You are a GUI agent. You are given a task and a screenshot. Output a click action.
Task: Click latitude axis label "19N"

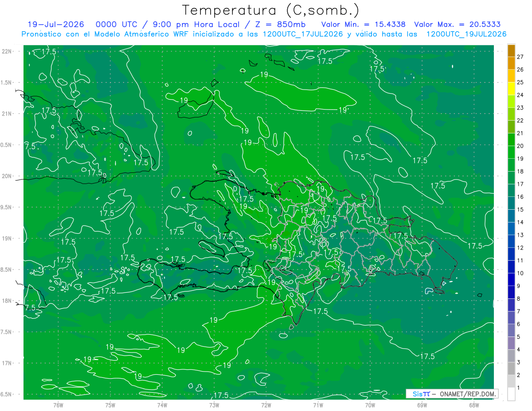point(8,239)
